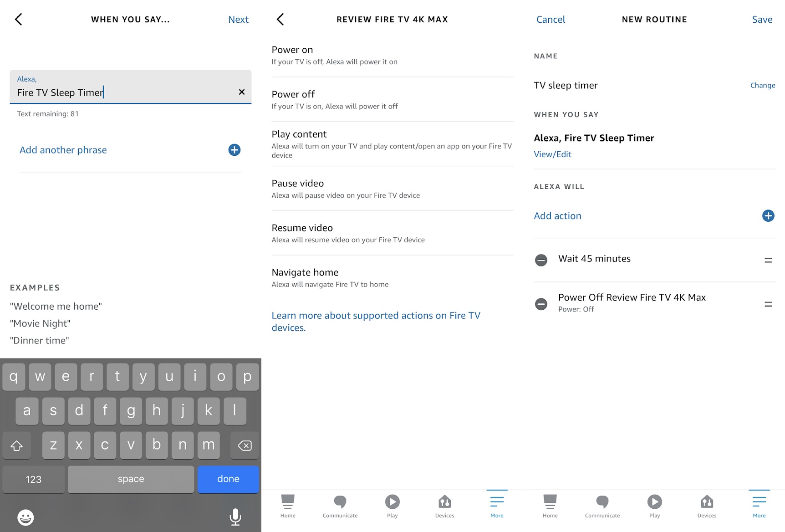
Task: Select the Play content action
Action: pos(392,143)
